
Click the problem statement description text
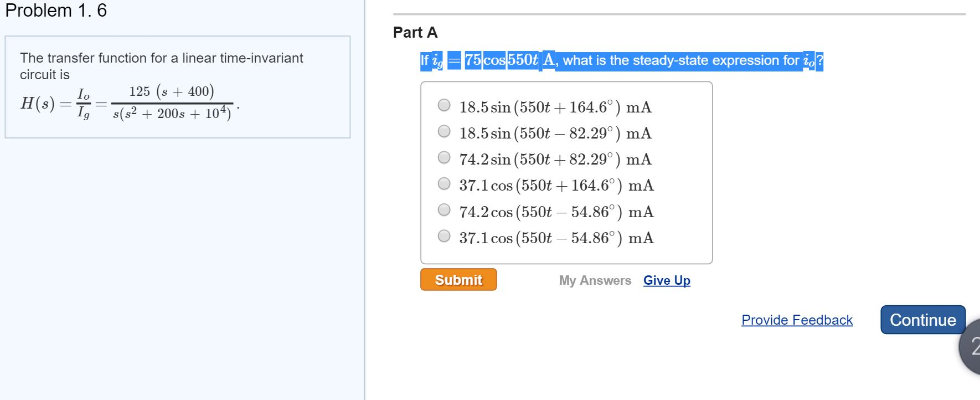tap(161, 65)
